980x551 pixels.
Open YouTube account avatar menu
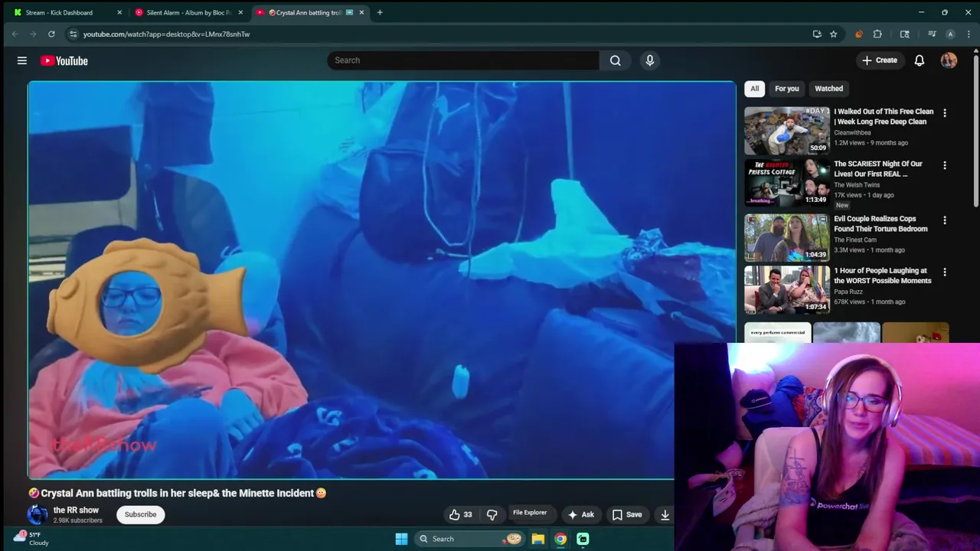click(949, 60)
